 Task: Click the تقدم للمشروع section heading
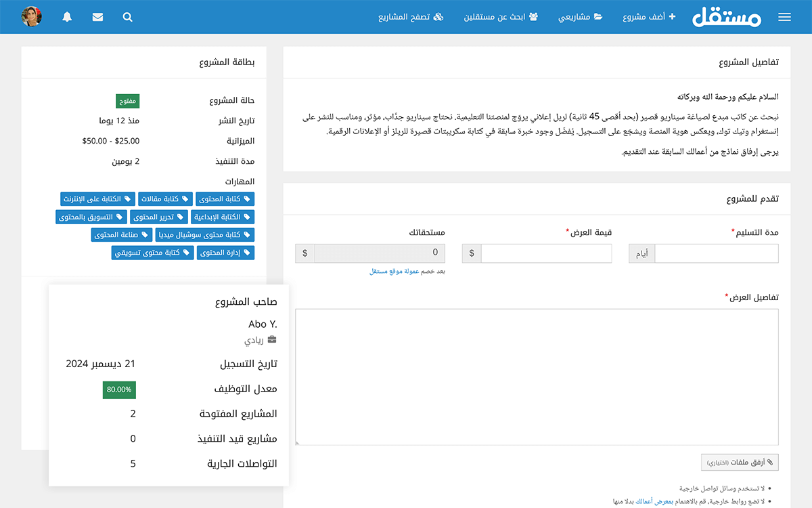[752, 199]
